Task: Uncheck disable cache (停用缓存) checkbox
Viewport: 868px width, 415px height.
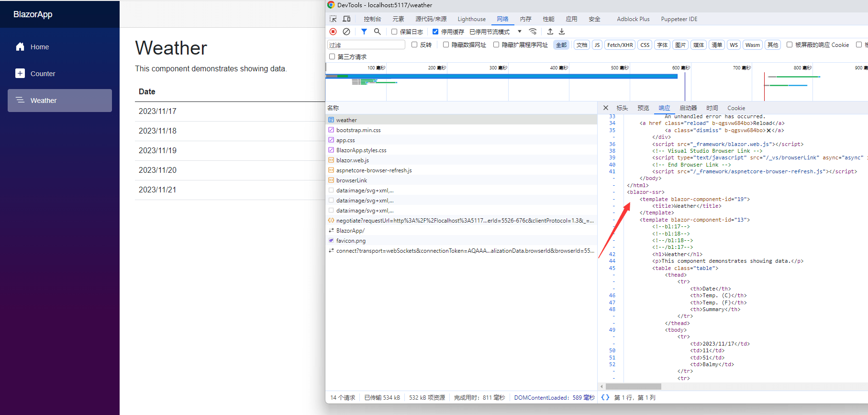Action: (x=435, y=32)
